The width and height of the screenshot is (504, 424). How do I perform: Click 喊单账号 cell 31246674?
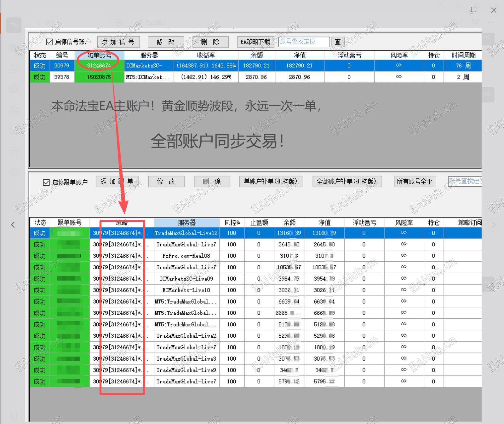pyautogui.click(x=99, y=66)
